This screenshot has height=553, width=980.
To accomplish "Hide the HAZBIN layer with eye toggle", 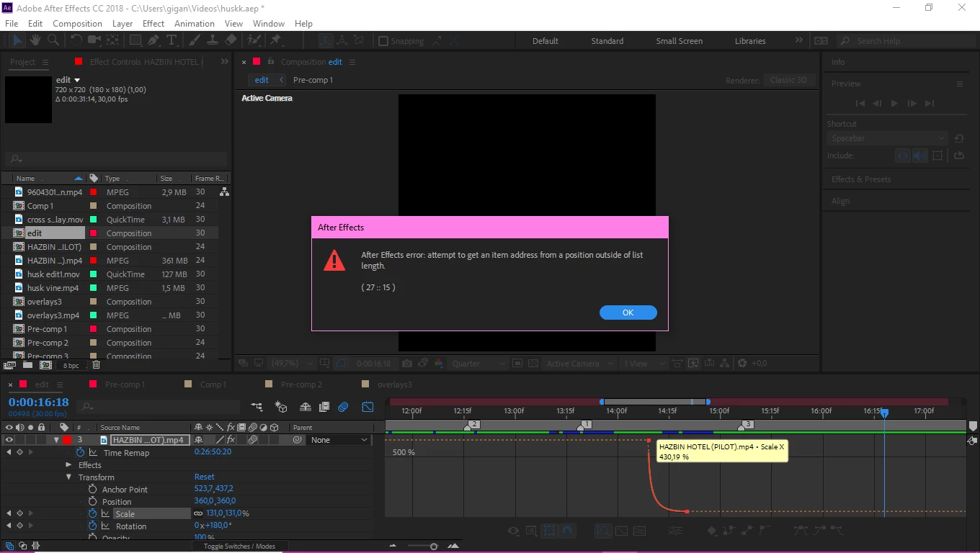I will click(x=9, y=440).
